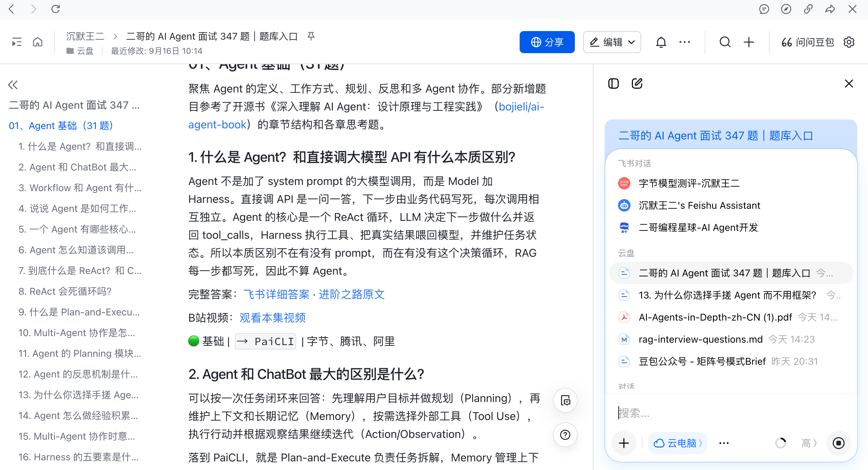The width and height of the screenshot is (868, 470).
Task: Open the comments icon in top bar
Action: [x=764, y=9]
